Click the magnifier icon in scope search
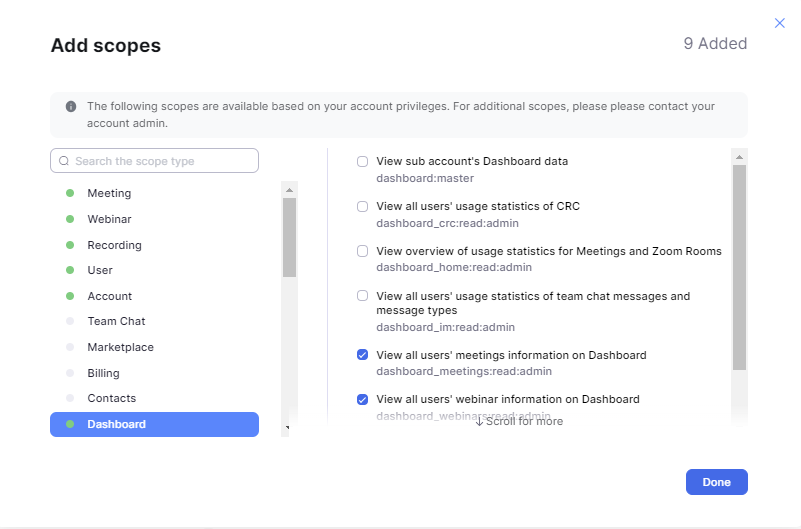The height and width of the screenshot is (529, 801). [x=65, y=161]
